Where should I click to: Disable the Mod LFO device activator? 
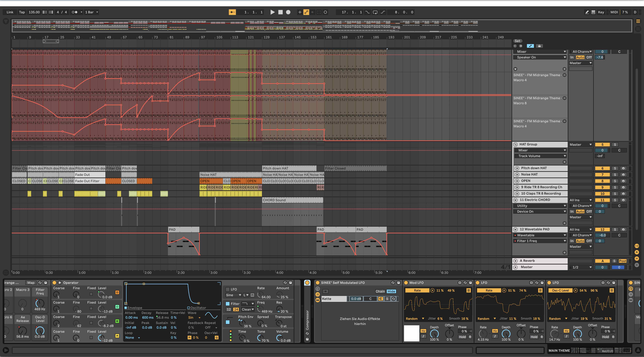click(406, 283)
